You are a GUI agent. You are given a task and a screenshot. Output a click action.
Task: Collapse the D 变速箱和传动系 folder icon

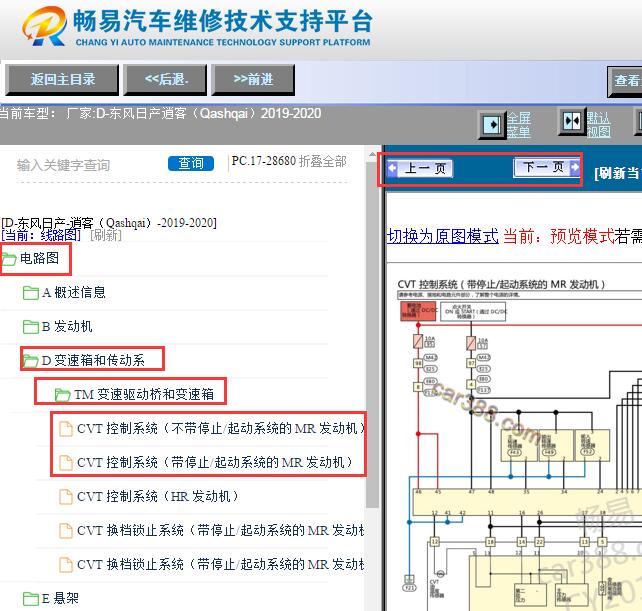coord(31,361)
